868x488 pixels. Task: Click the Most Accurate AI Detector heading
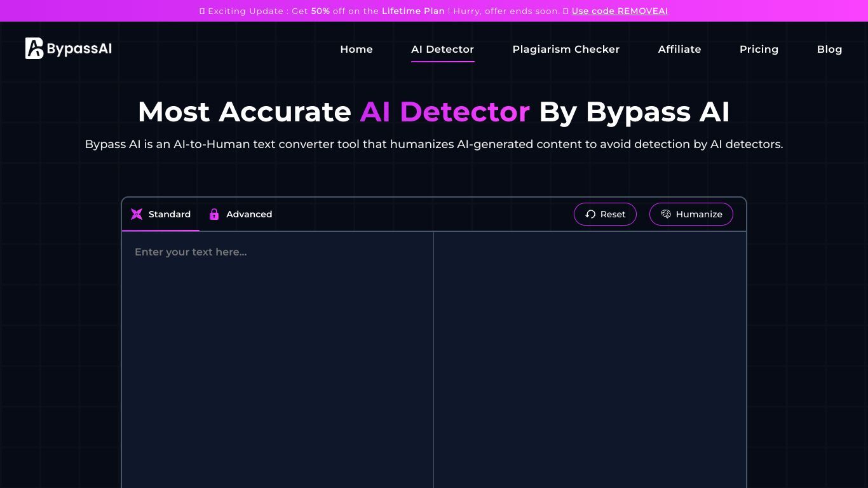(x=434, y=112)
